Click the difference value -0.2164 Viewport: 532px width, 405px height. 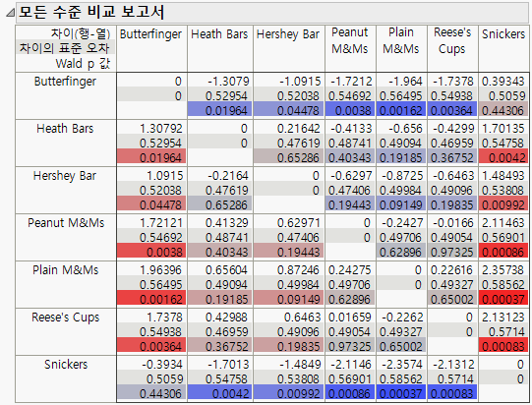tap(228, 176)
